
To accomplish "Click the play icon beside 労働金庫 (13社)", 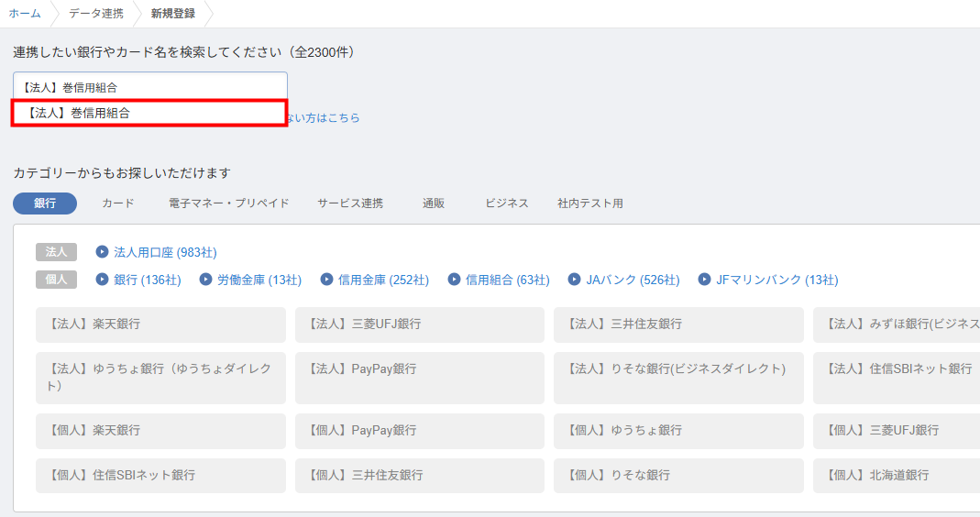I will tap(205, 280).
